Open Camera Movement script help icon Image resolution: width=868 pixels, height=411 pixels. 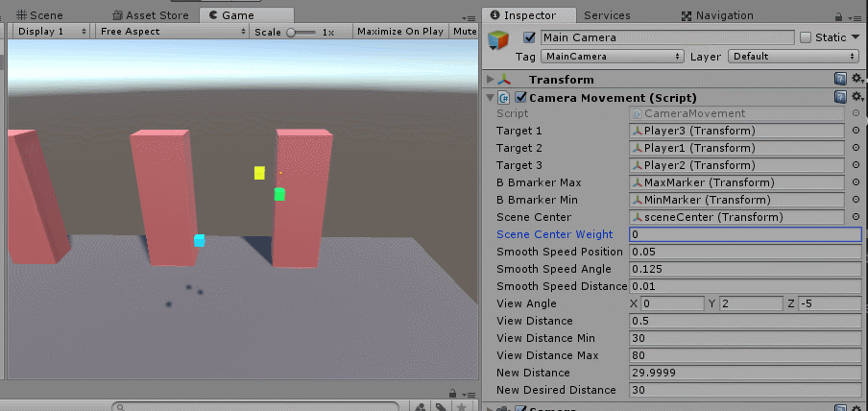(x=840, y=98)
